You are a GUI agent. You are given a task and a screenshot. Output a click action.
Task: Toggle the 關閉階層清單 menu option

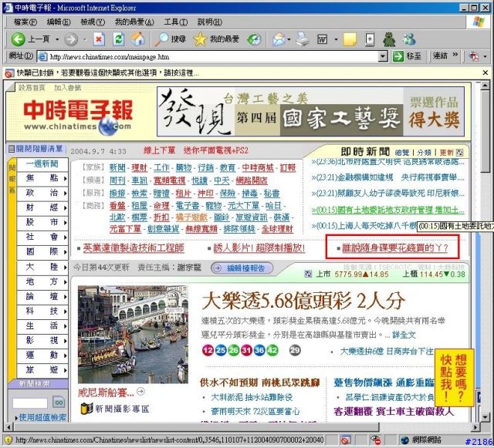[36, 148]
